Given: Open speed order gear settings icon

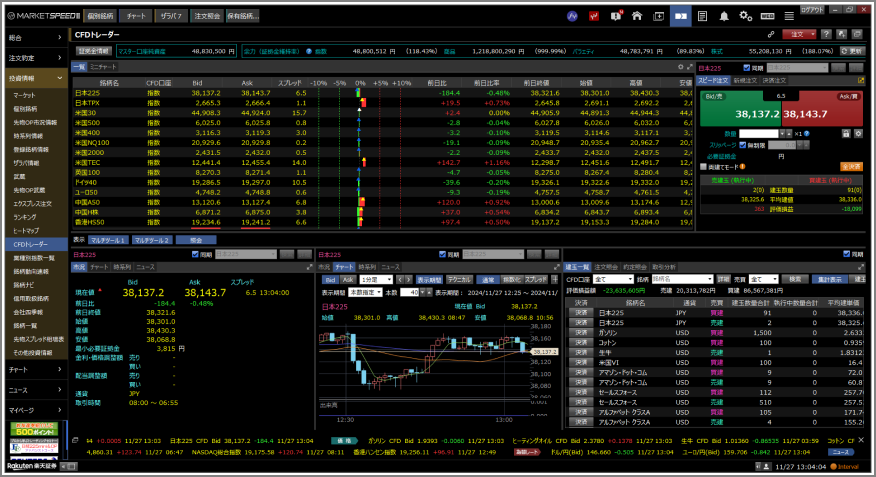Looking at the screenshot, I should pos(859,133).
